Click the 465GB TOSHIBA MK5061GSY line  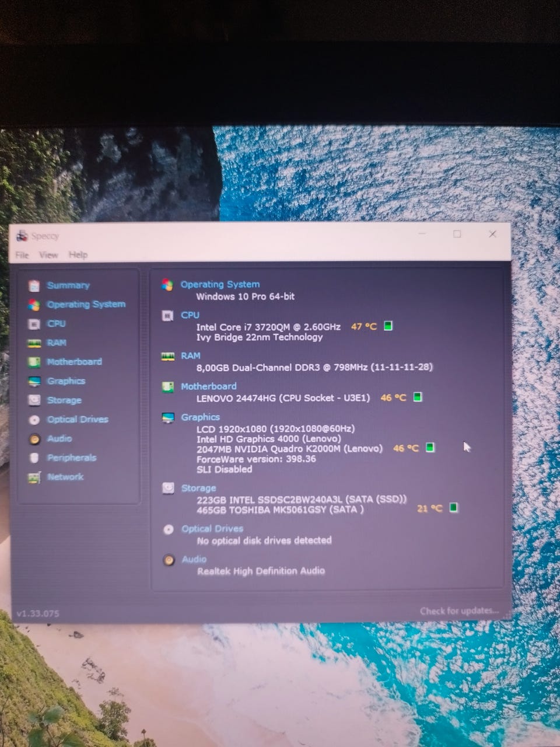tap(281, 510)
